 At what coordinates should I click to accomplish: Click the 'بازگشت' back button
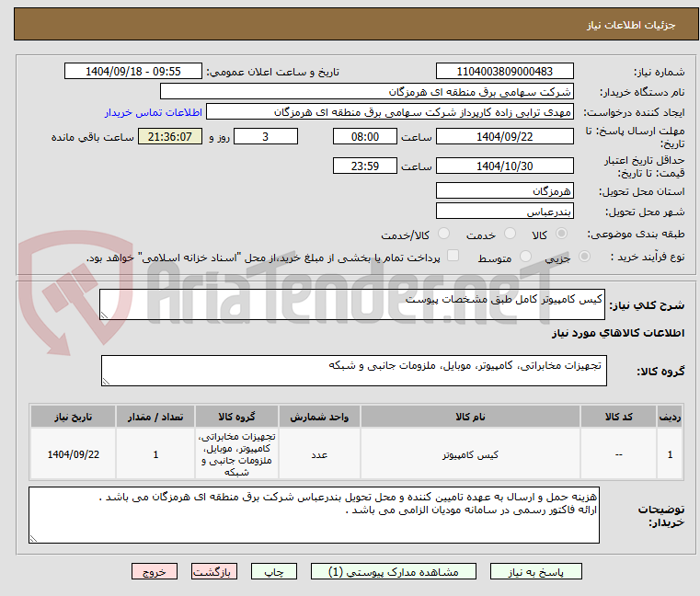pyautogui.click(x=213, y=571)
